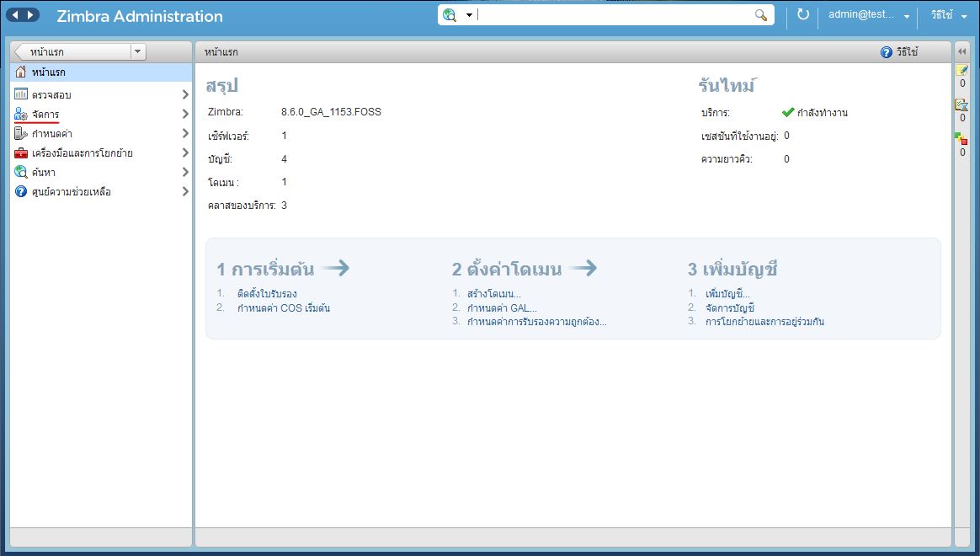
Task: Collapse the right status pane with double arrows
Action: coord(961,52)
